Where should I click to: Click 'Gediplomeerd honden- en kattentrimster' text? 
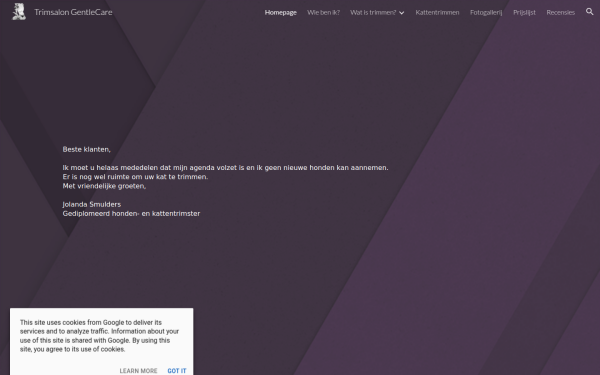click(x=131, y=214)
